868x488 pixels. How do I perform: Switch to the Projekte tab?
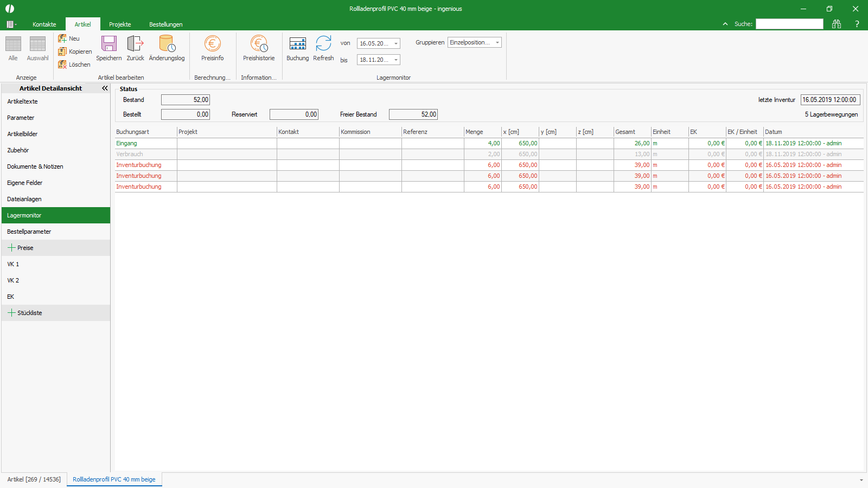coord(120,24)
